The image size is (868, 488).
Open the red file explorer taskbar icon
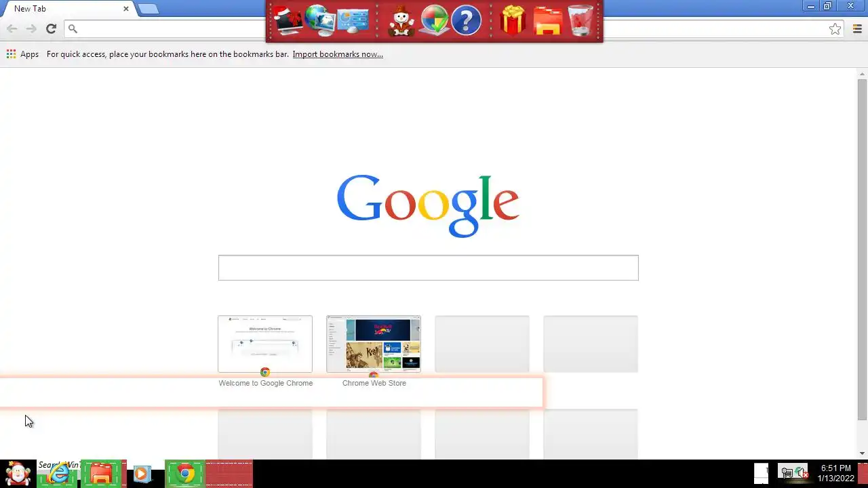101,474
